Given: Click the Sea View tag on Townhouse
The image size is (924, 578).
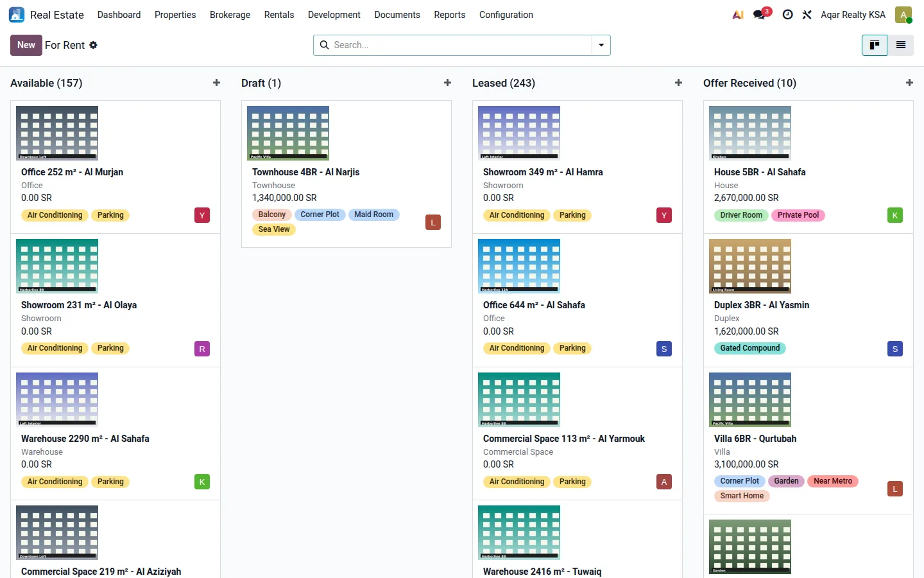Looking at the screenshot, I should [274, 229].
